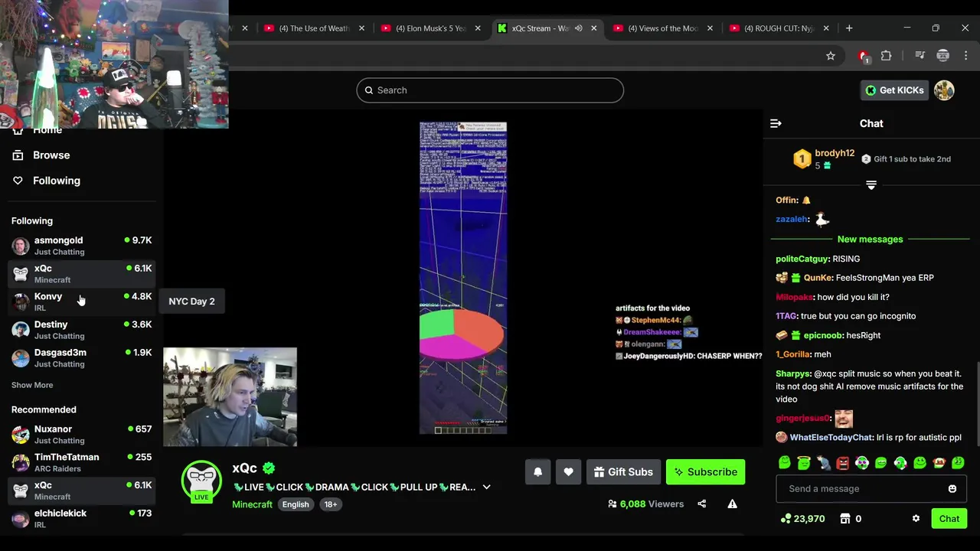Mute the xQc Stream tab speaker icon
This screenshot has height=551, width=980.
pos(579,28)
